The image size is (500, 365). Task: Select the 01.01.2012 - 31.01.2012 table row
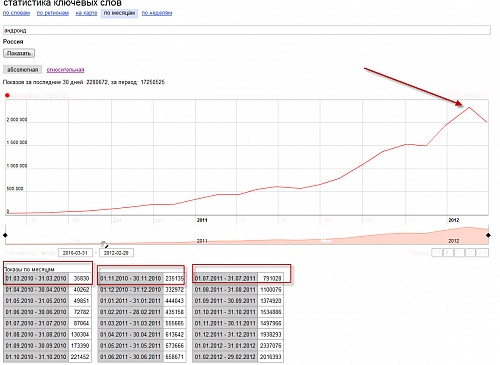[x=238, y=346]
